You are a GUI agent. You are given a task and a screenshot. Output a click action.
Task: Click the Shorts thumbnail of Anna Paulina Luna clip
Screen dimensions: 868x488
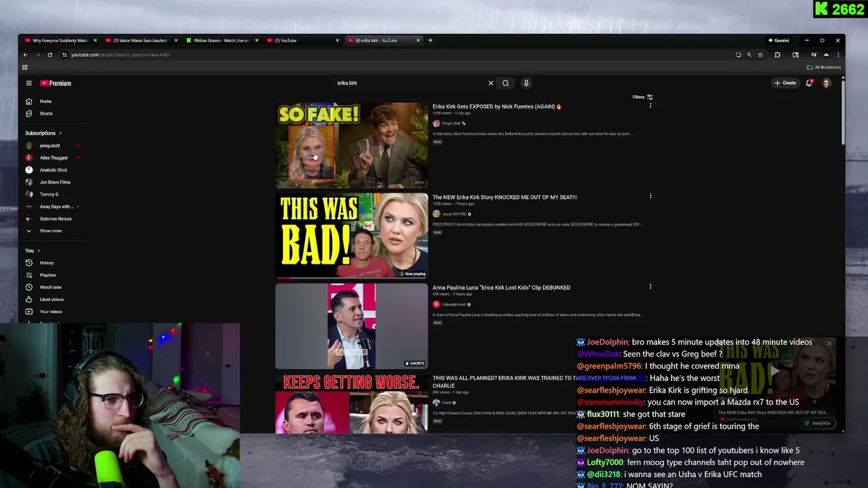pos(351,326)
